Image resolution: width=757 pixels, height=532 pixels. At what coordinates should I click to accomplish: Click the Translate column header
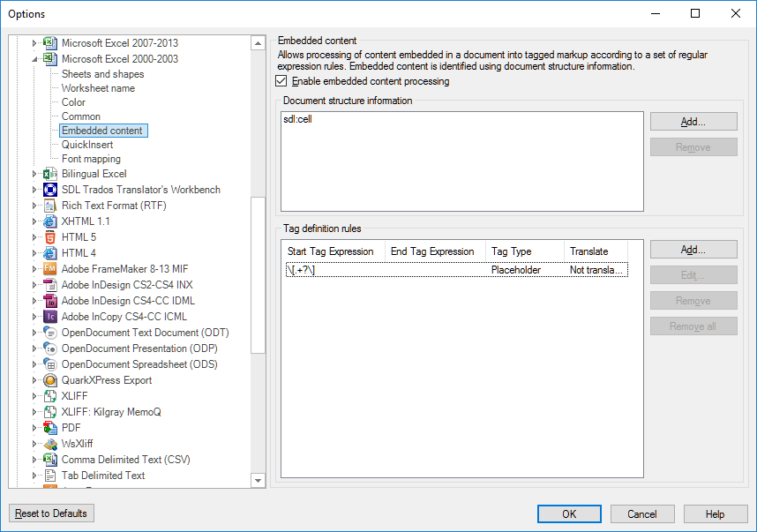coord(596,251)
